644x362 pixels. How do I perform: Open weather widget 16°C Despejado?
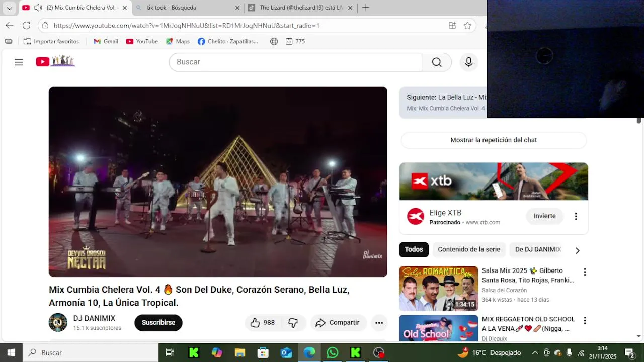490,352
